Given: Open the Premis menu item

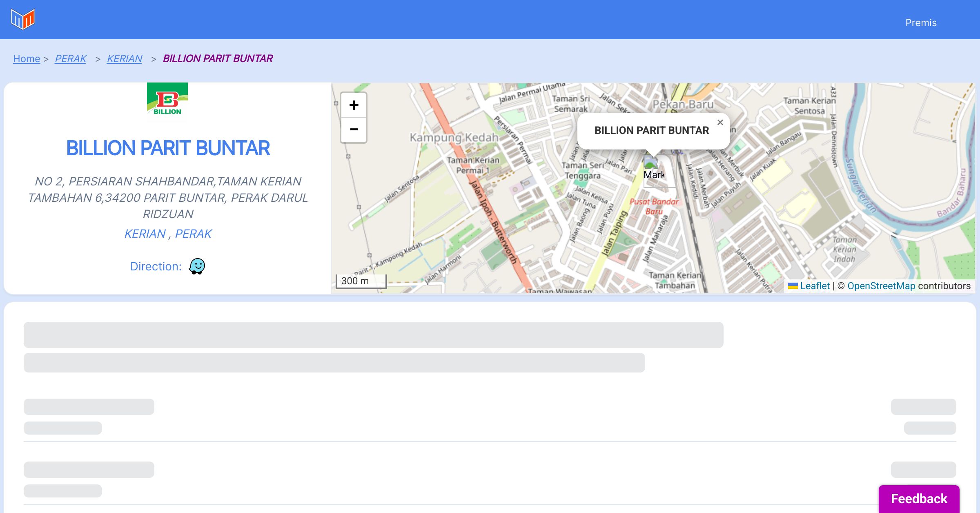Looking at the screenshot, I should (921, 23).
